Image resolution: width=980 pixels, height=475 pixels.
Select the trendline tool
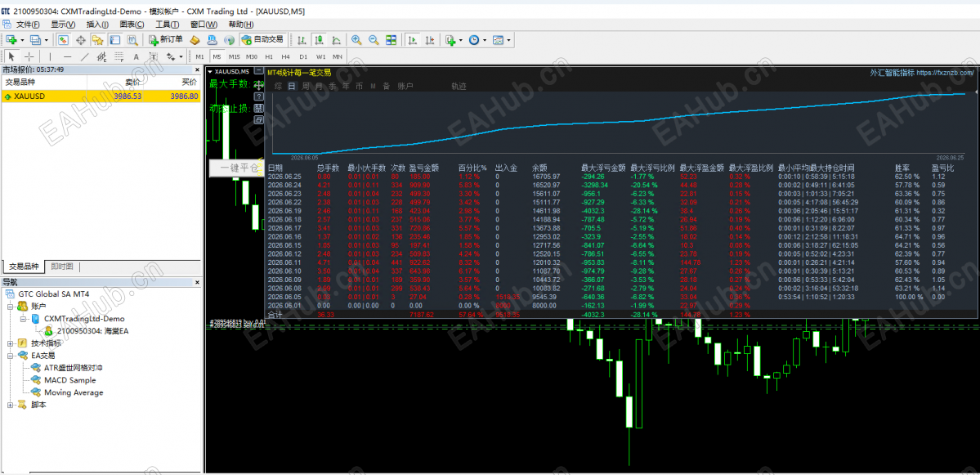84,56
